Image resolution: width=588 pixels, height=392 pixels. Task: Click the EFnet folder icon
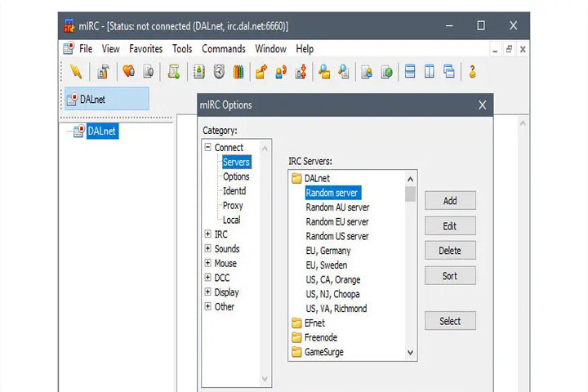[296, 323]
